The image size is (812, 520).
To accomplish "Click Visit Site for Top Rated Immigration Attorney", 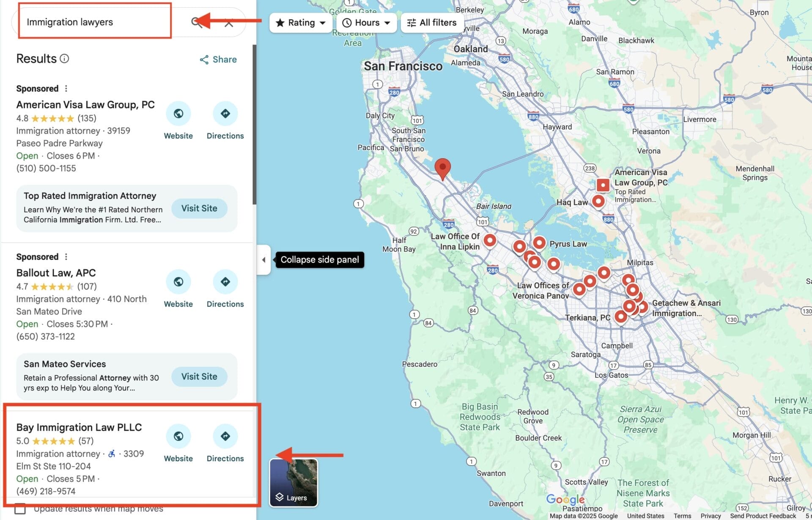I will click(199, 208).
